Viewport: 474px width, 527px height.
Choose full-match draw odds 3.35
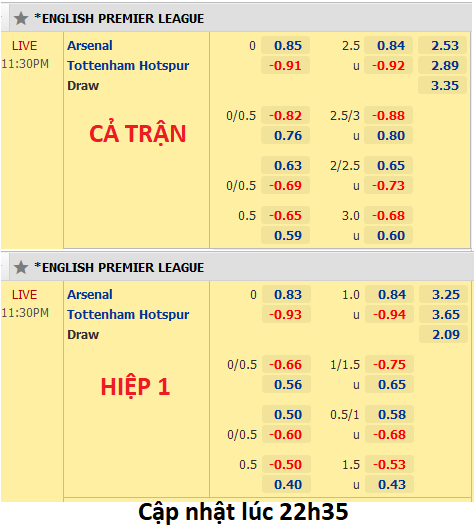pos(442,85)
